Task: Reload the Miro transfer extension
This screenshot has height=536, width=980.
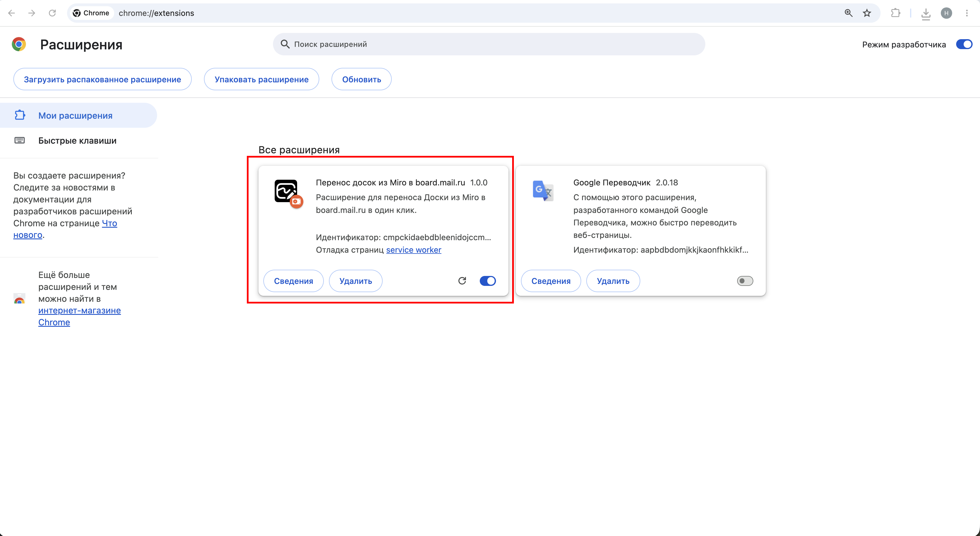Action: point(462,281)
